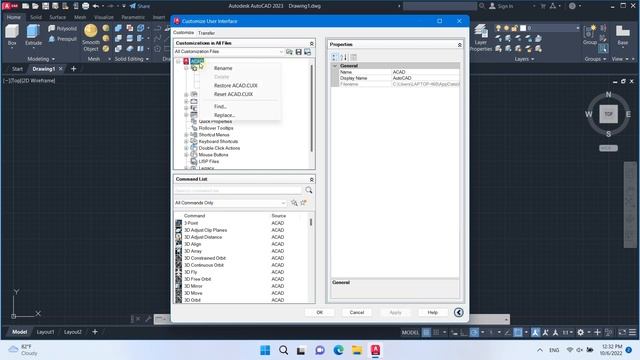Viewport: 640px width, 360px height.
Task: Click the Undo arrow in quick access toolbar
Action: point(96,6)
